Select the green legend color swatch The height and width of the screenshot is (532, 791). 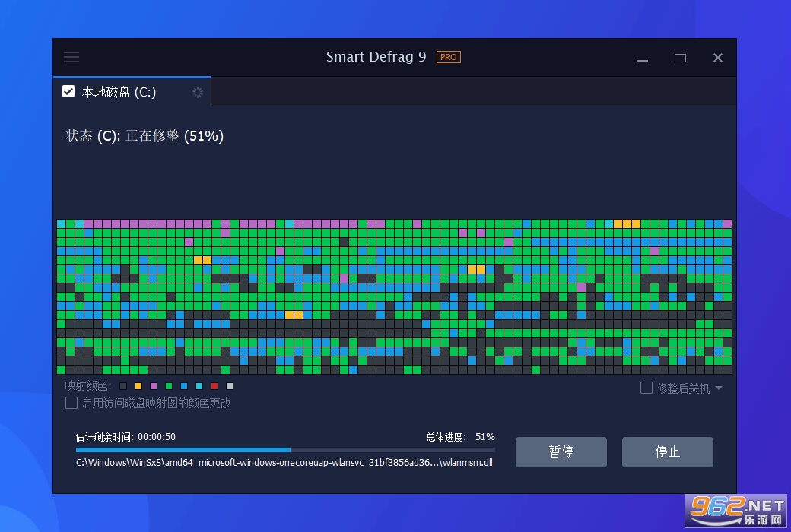click(x=169, y=386)
